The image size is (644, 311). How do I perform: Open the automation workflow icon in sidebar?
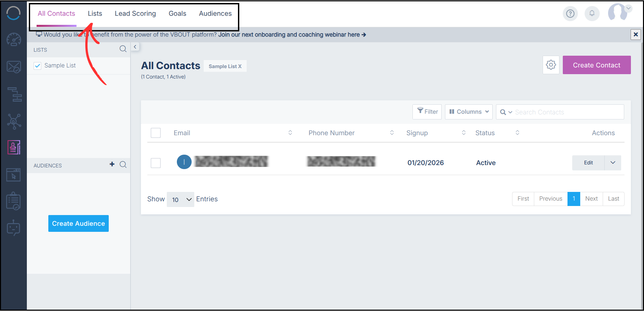click(x=13, y=94)
